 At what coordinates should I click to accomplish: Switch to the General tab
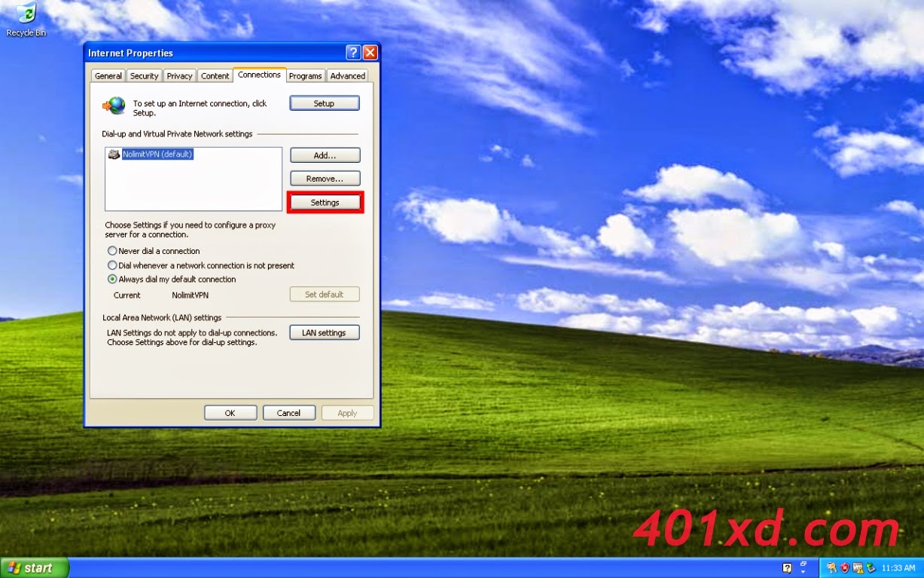(x=108, y=76)
